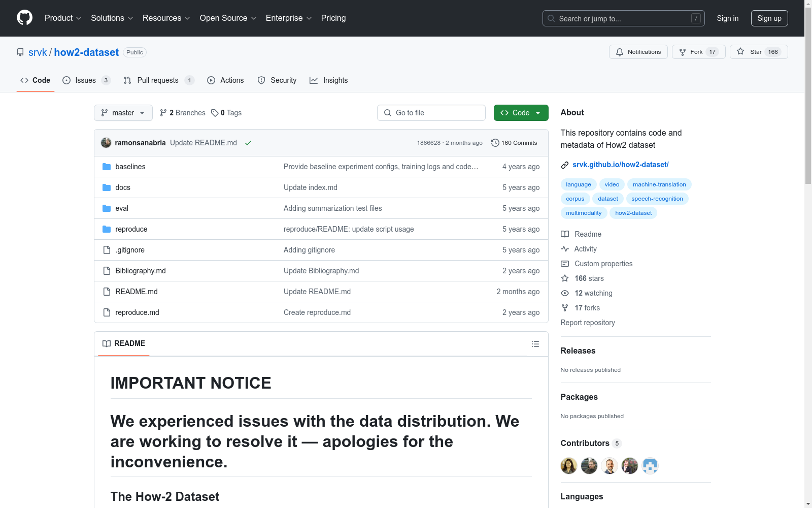Click the Sign up button
This screenshot has height=508, width=812.
click(769, 18)
